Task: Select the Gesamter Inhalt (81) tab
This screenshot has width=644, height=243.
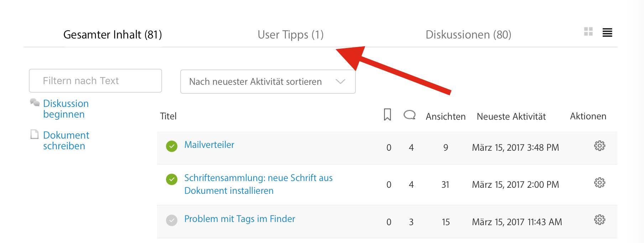Action: pos(113,35)
